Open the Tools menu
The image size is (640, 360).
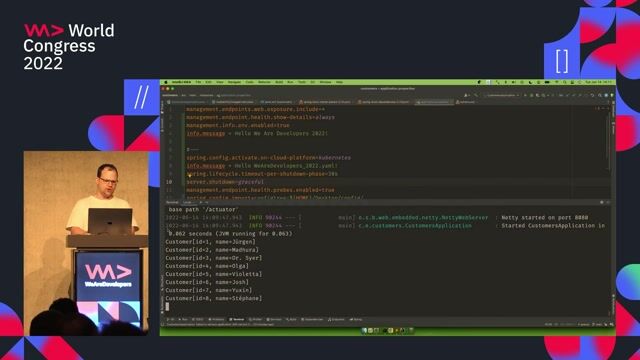coord(302,82)
